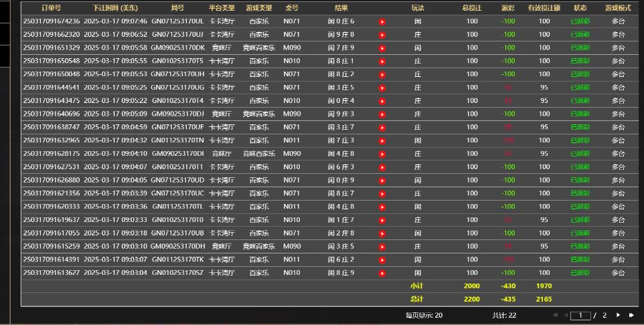Sort by 下注时间 (美东) column header
Screen dimensions: 644x325
pos(115,8)
